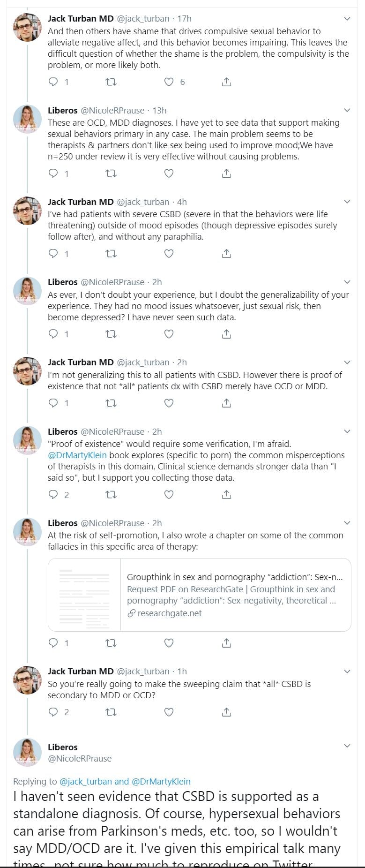Retweet Liberos' 13h tweet about OCD diagnoses
The image size is (365, 868).
[x=111, y=174]
